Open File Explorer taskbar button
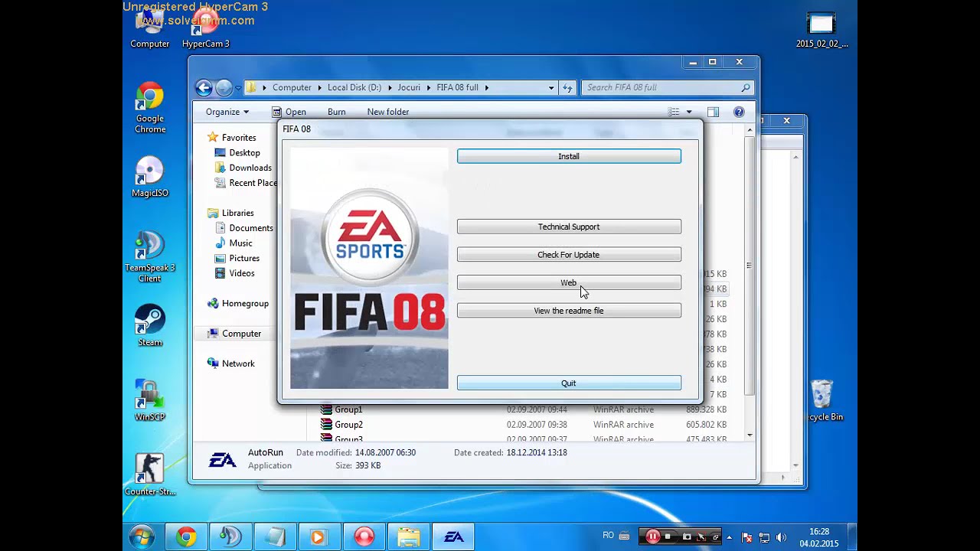Viewport: 980px width, 551px height. 408,537
